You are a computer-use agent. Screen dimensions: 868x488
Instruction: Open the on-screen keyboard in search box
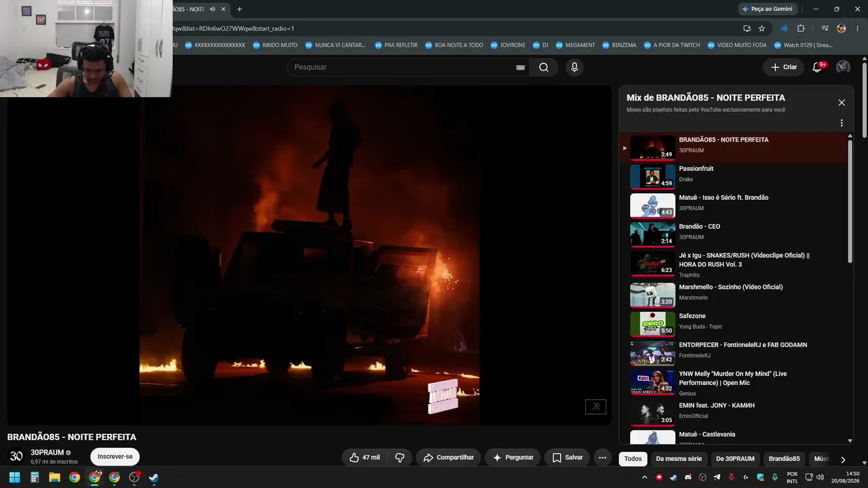520,67
